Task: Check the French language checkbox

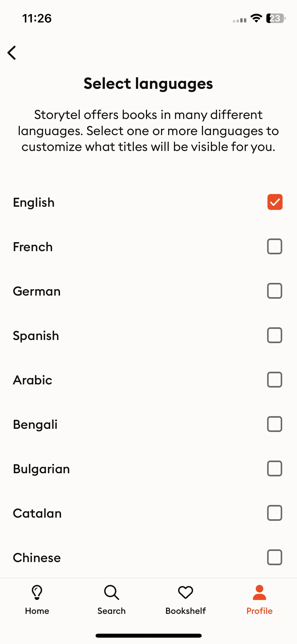Action: point(275,246)
